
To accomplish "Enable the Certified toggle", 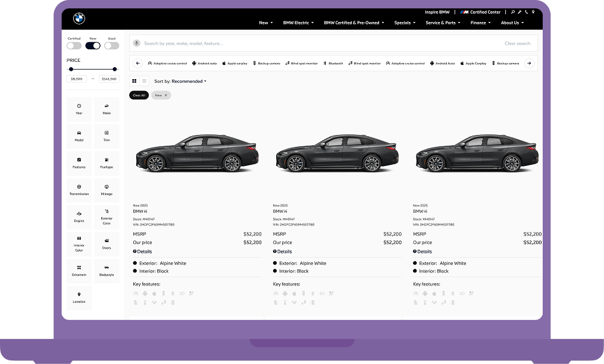I will pyautogui.click(x=74, y=46).
